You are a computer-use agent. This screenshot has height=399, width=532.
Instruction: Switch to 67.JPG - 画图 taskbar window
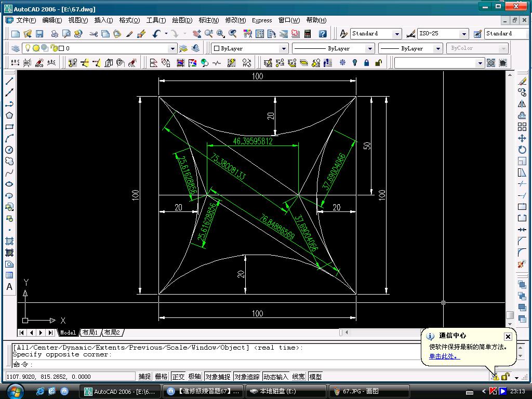pyautogui.click(x=369, y=392)
